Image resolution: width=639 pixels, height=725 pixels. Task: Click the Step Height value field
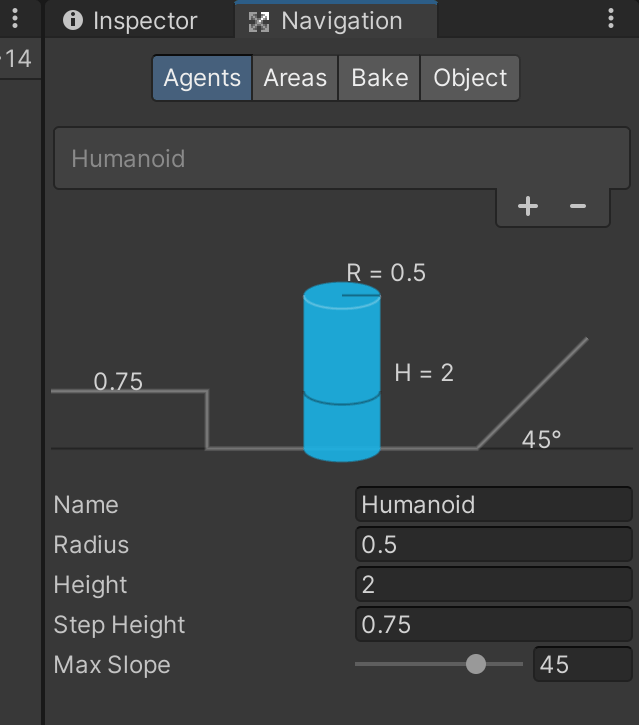pos(493,624)
